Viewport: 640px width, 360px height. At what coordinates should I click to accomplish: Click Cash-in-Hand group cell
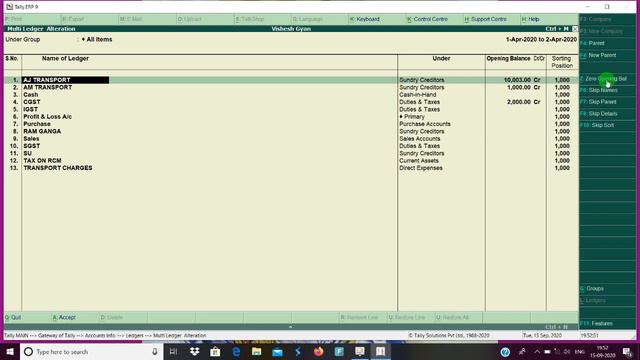coord(418,95)
